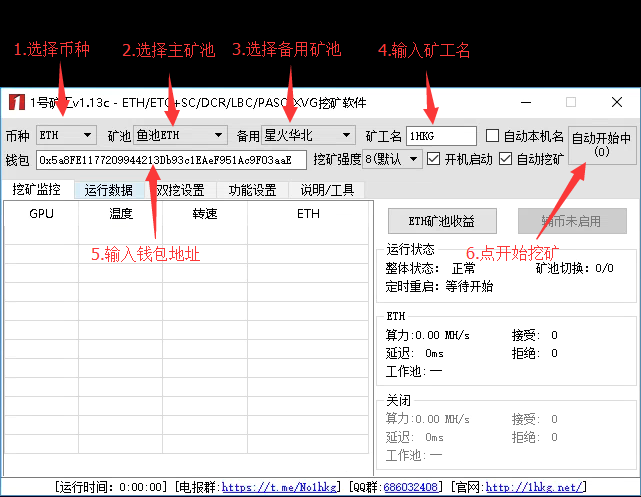
Task: Switch to the 运行数据 tab
Action: click(x=108, y=190)
